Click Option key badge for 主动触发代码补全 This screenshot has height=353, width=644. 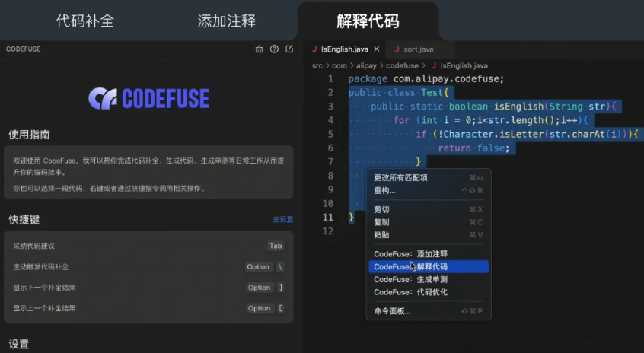(258, 267)
